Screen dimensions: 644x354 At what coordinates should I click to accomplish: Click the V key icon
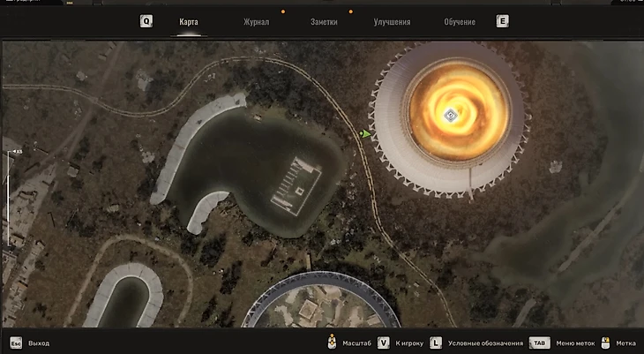click(x=384, y=343)
